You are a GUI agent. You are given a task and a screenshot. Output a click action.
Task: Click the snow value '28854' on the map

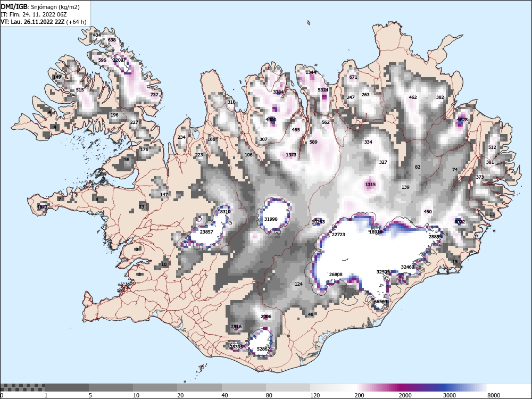[x=435, y=237]
